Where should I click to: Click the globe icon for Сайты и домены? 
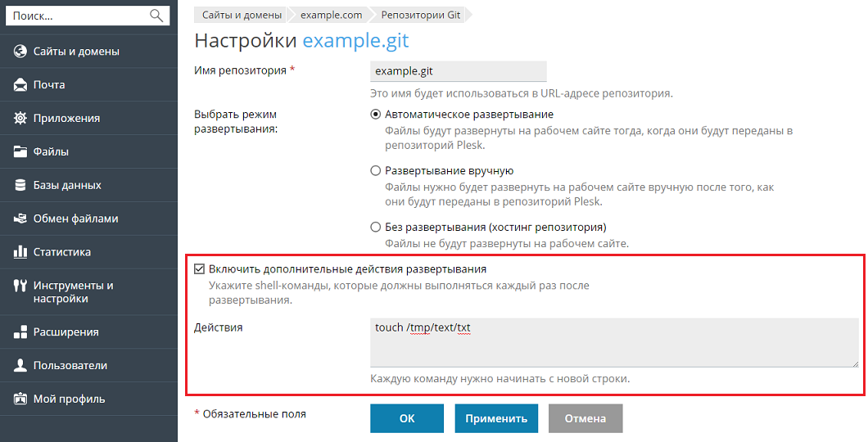pyautogui.click(x=21, y=52)
